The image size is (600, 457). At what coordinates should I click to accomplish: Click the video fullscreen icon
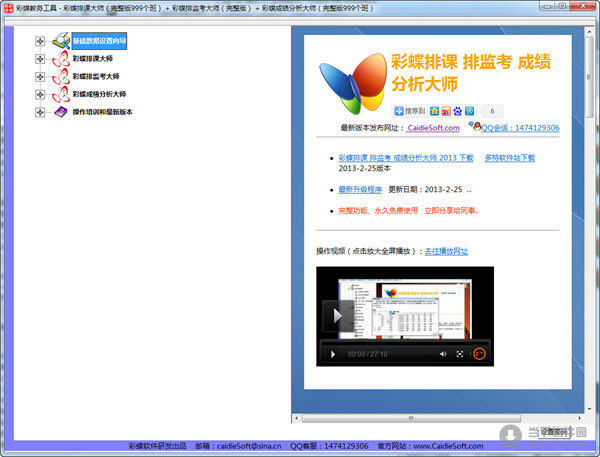(x=460, y=354)
